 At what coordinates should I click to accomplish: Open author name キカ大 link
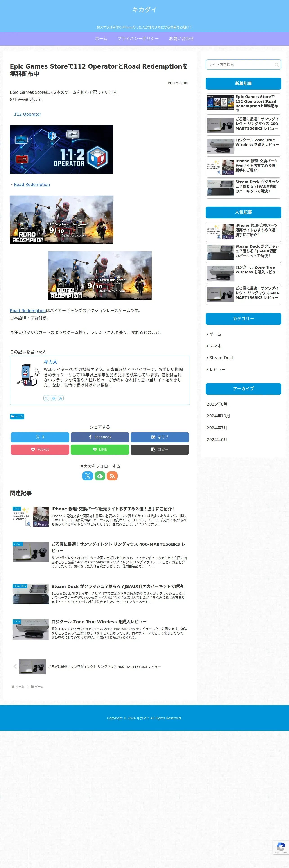click(x=50, y=362)
